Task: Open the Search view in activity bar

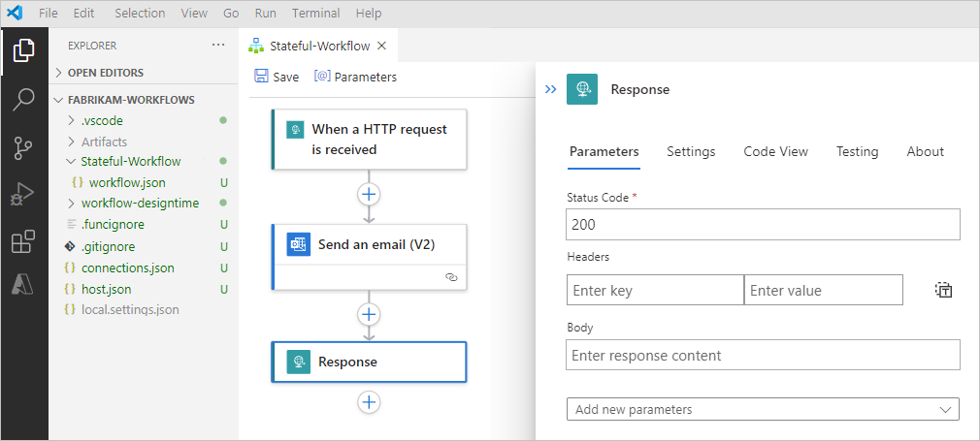Action: (23, 99)
